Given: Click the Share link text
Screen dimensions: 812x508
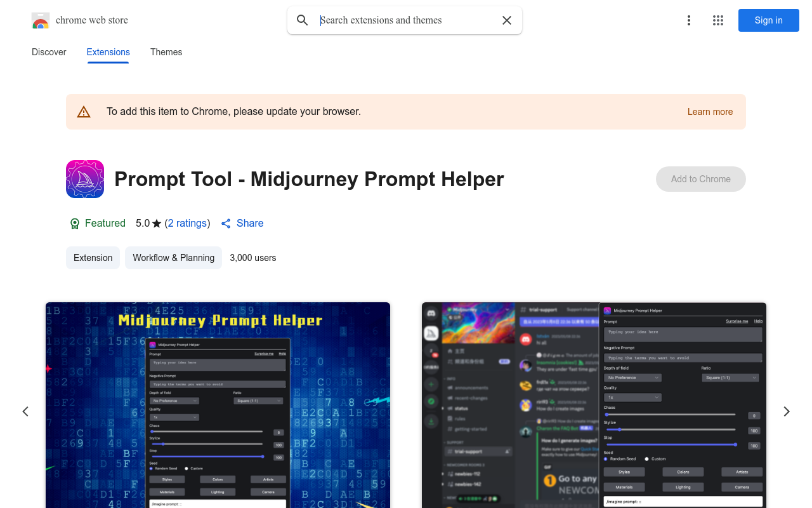Looking at the screenshot, I should [250, 224].
